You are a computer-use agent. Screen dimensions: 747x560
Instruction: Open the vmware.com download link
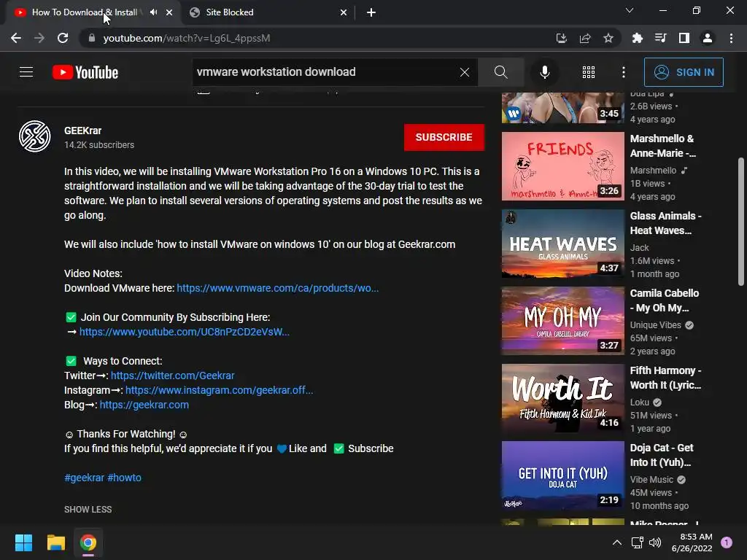point(278,288)
